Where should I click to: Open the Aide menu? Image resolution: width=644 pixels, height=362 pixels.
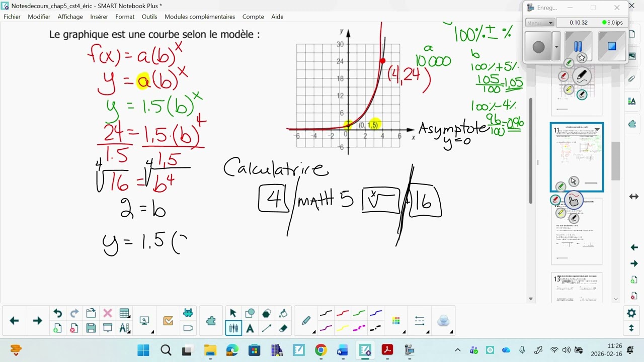point(277,17)
